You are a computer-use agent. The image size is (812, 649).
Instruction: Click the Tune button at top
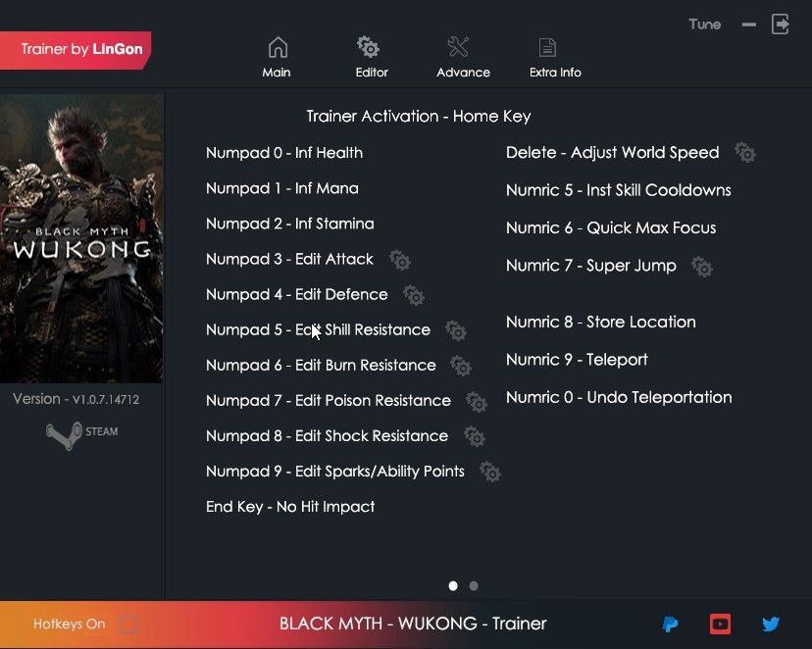click(704, 25)
